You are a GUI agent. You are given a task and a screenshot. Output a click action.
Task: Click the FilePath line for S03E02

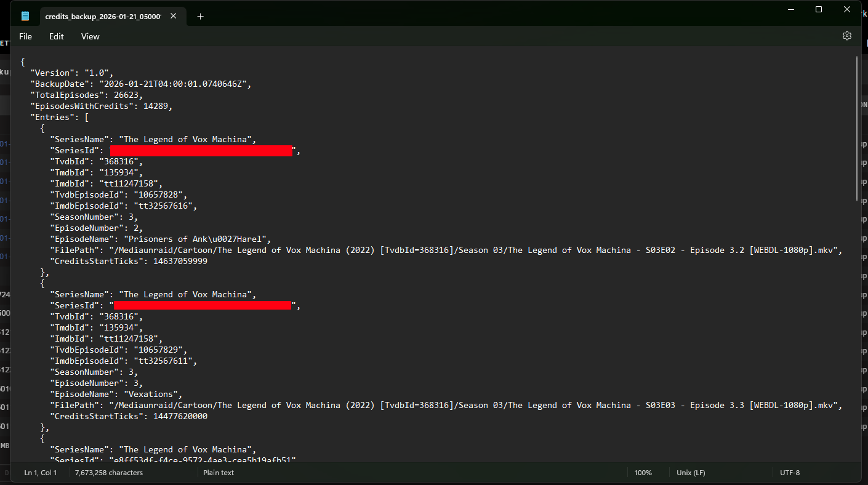tap(446, 250)
